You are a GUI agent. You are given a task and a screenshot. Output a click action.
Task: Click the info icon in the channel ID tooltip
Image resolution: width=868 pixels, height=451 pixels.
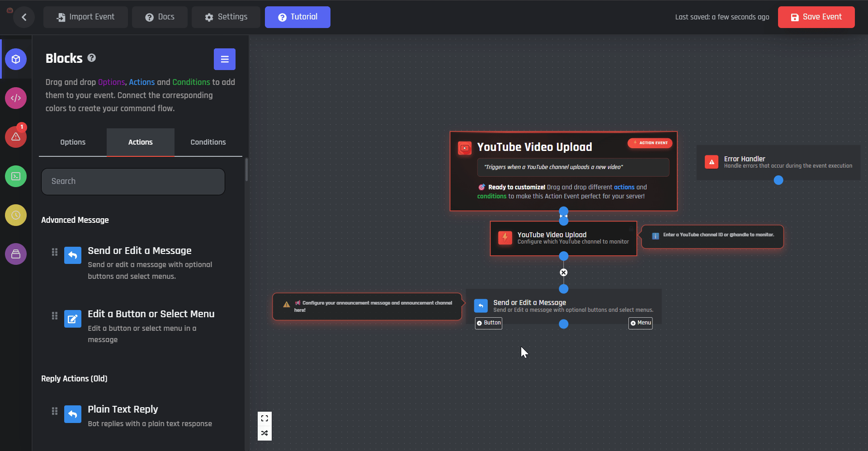coord(656,236)
